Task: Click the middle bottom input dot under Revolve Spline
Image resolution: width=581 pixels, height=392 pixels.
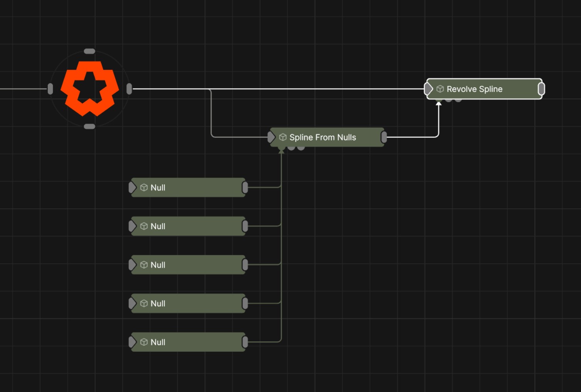Action: [448, 100]
